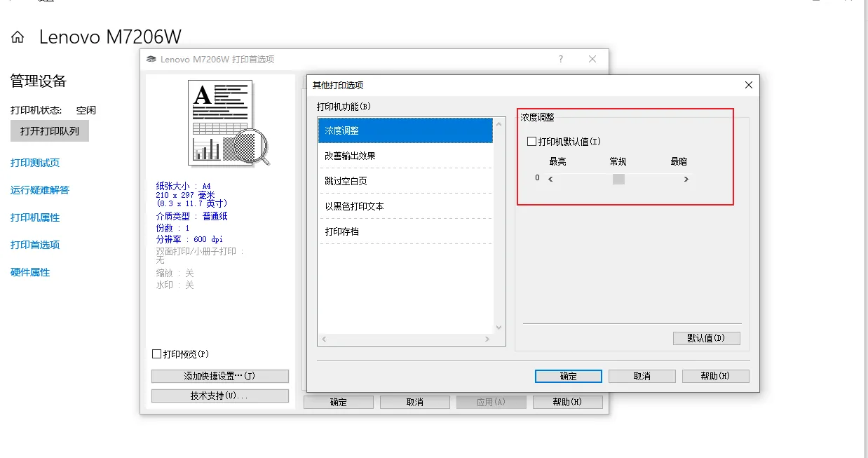Click the 最亮 slider label

557,161
